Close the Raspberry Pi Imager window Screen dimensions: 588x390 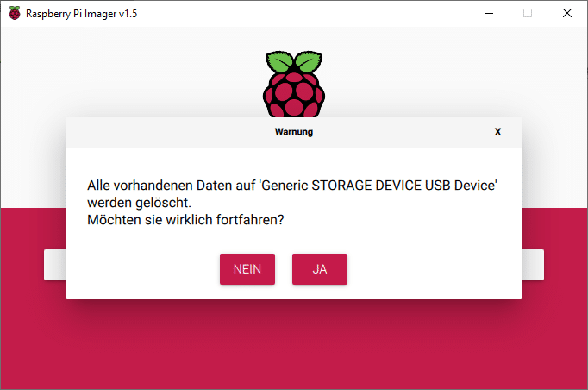[x=566, y=13]
